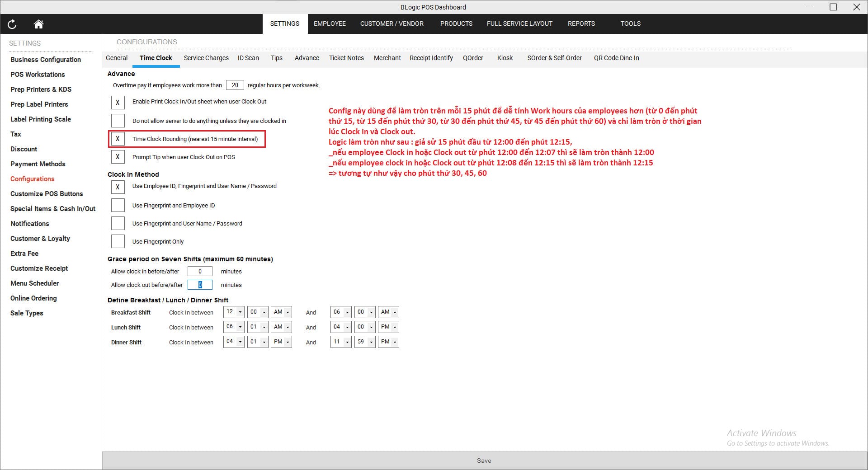The width and height of the screenshot is (868, 470).
Task: Open Payment Methods settings
Action: point(38,164)
